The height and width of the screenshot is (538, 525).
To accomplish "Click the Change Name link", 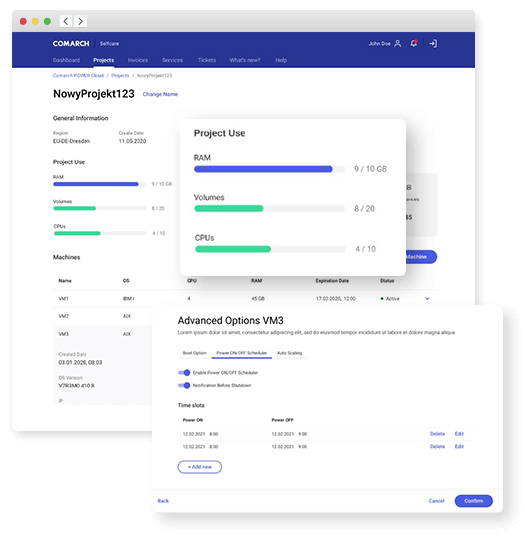I will (160, 94).
